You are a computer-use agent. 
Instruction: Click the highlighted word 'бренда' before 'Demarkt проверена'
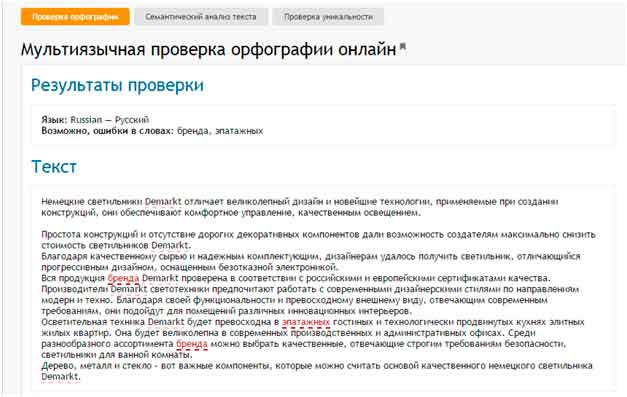(123, 278)
